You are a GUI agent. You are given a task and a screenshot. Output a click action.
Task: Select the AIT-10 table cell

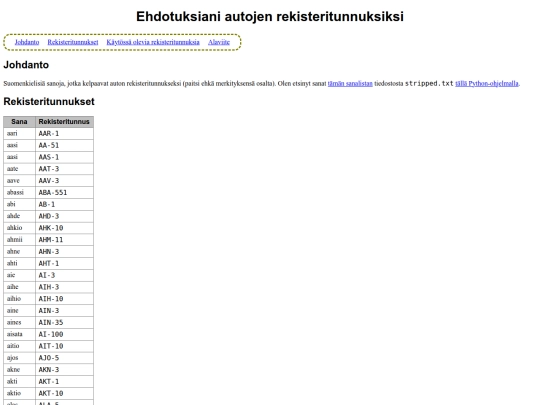click(x=64, y=346)
